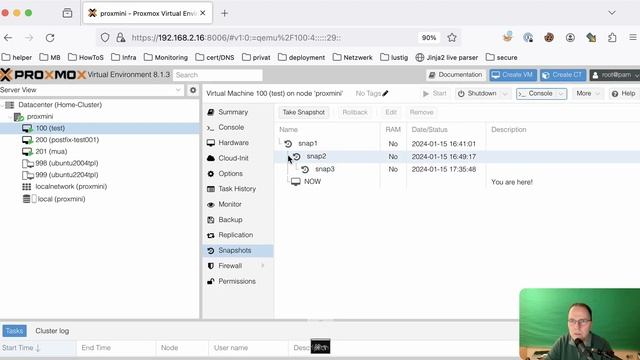The image size is (640, 360).
Task: Click the Description column header
Action: tap(509, 129)
